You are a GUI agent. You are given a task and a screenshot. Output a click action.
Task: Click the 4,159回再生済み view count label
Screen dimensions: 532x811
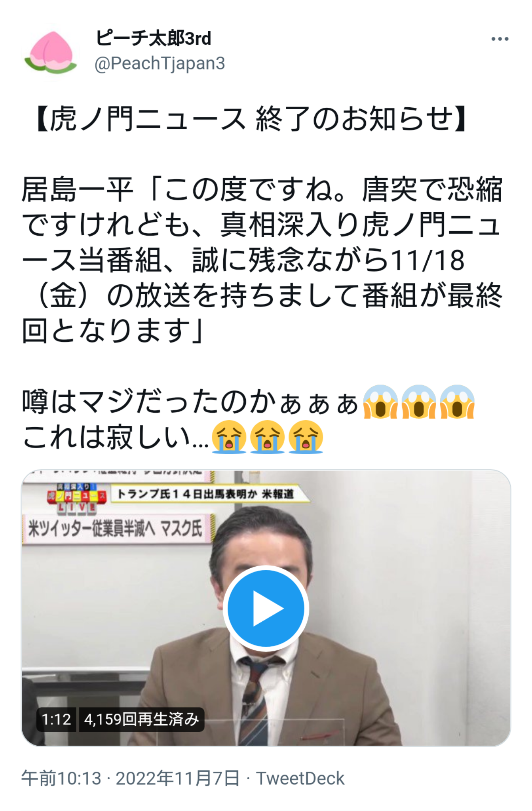pyautogui.click(x=141, y=719)
